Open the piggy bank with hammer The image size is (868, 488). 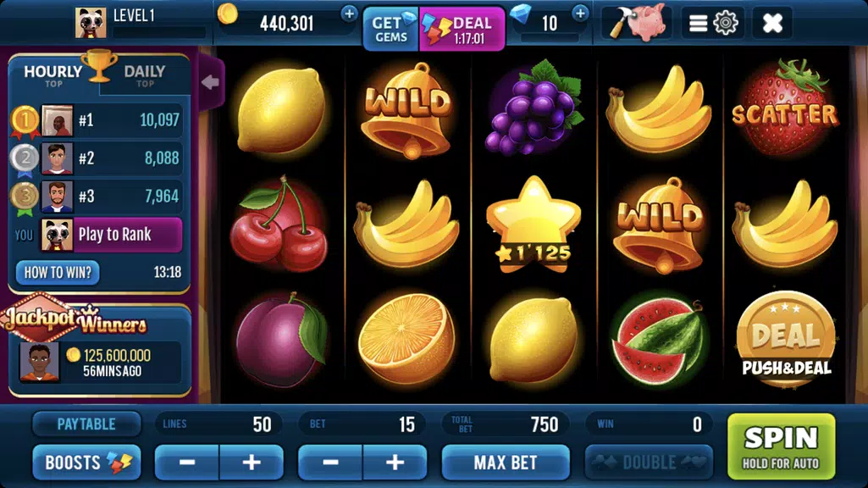click(x=637, y=23)
